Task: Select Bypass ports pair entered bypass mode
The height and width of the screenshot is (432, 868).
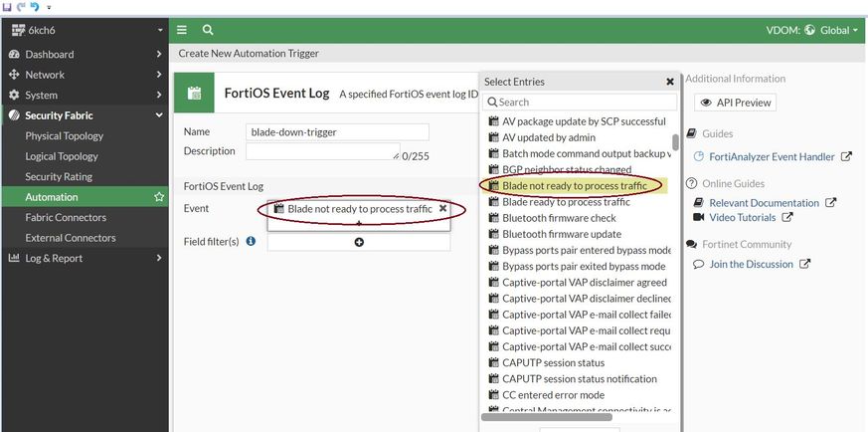Action: 580,250
